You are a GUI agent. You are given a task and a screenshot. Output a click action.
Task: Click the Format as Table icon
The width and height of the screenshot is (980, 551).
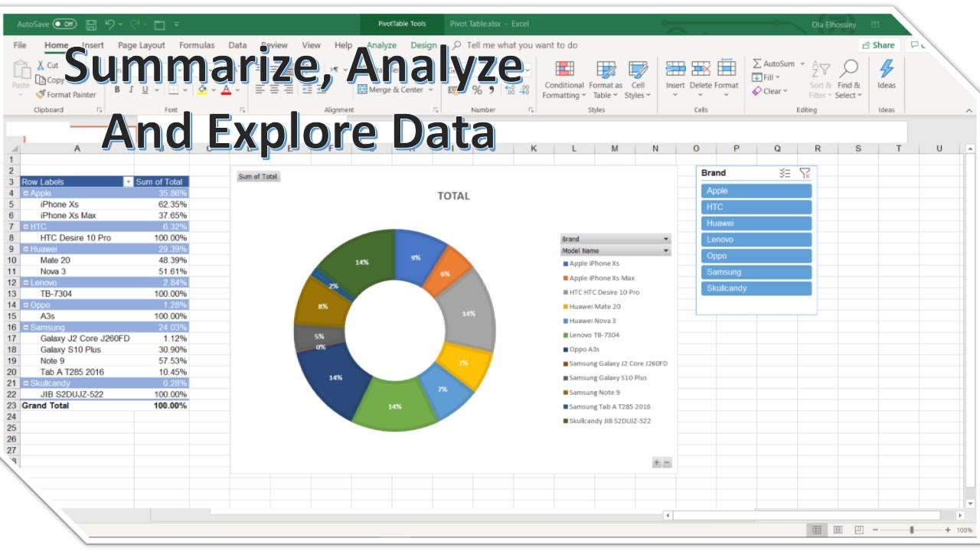pos(606,70)
